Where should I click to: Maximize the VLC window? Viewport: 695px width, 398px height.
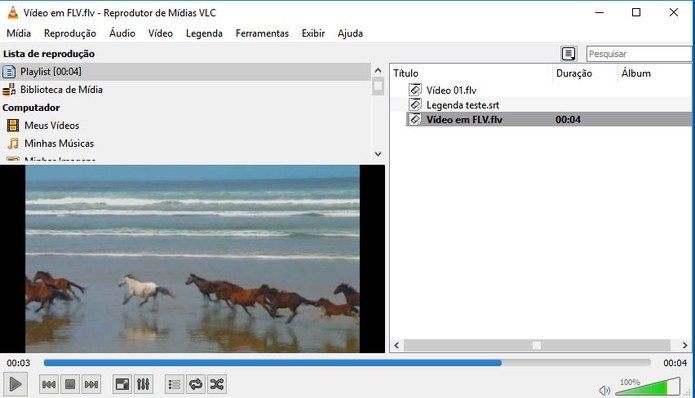(636, 12)
